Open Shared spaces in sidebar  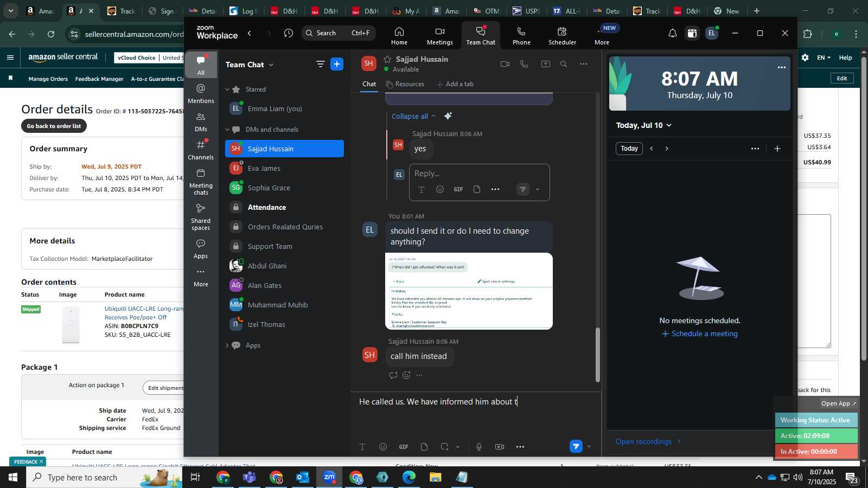click(x=201, y=216)
